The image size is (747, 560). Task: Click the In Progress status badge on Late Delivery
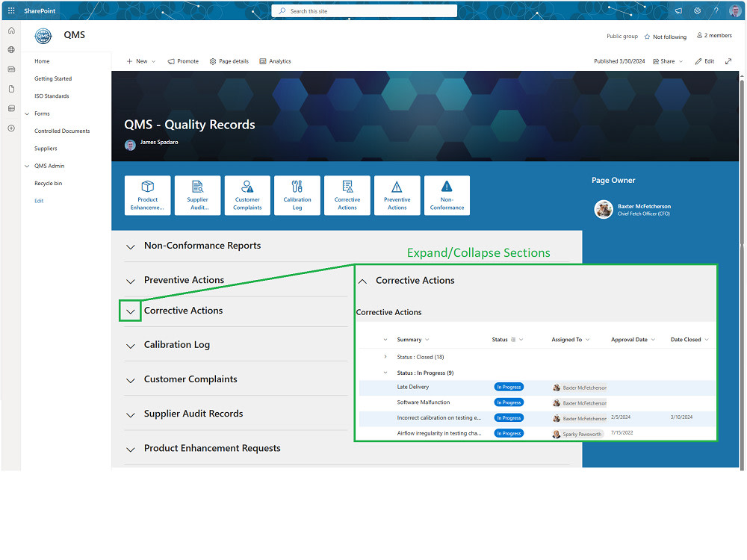tap(509, 387)
